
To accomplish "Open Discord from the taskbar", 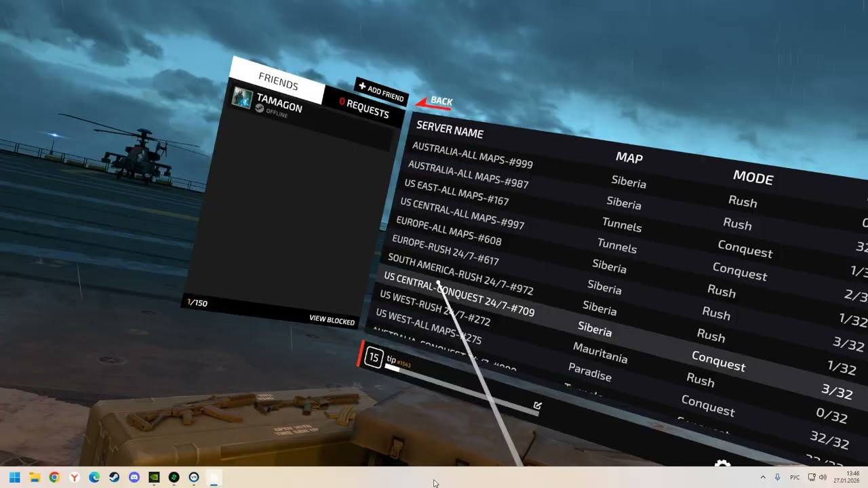I will point(134,477).
